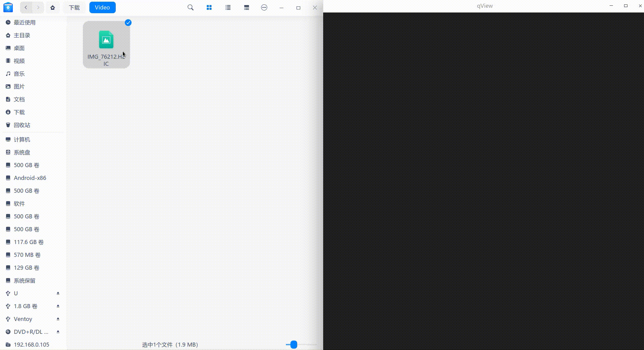The height and width of the screenshot is (350, 644).
Task: Switch to list view
Action: (x=227, y=7)
